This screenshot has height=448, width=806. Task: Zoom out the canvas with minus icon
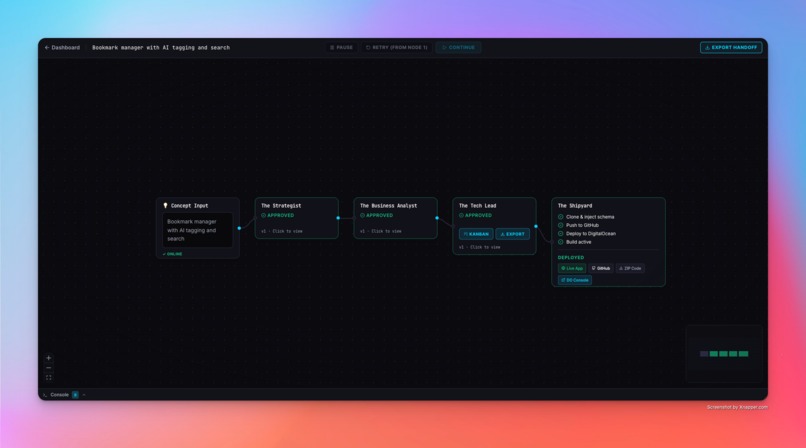click(48, 368)
